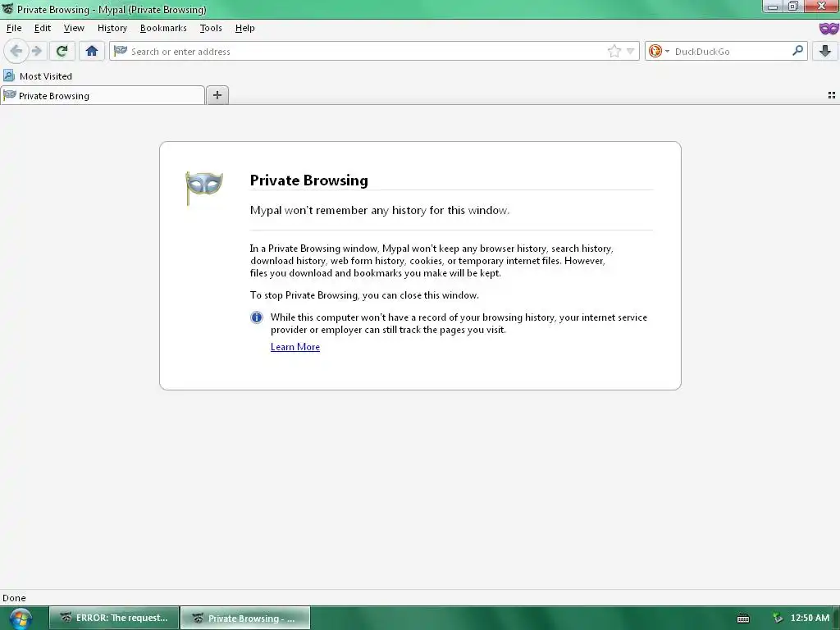This screenshot has height=630, width=840.
Task: Click "To stop Private Browsing" sentence
Action: click(364, 295)
